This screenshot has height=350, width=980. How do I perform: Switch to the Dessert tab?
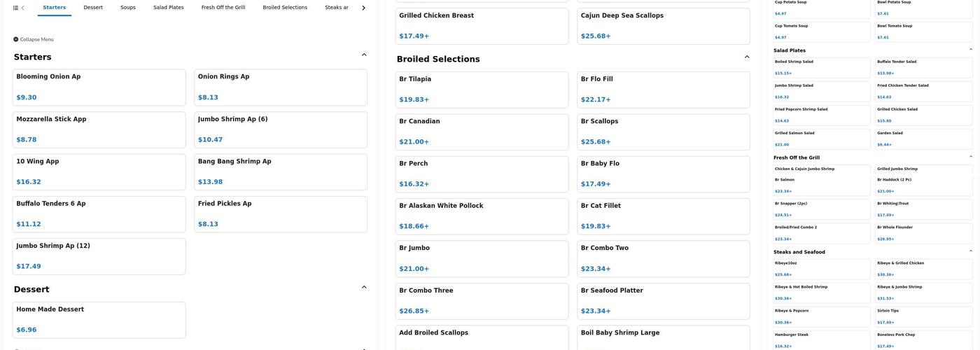point(93,8)
